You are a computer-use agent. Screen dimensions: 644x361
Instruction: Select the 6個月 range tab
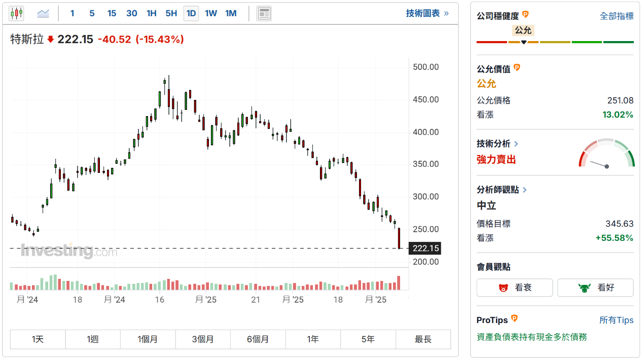click(x=258, y=339)
